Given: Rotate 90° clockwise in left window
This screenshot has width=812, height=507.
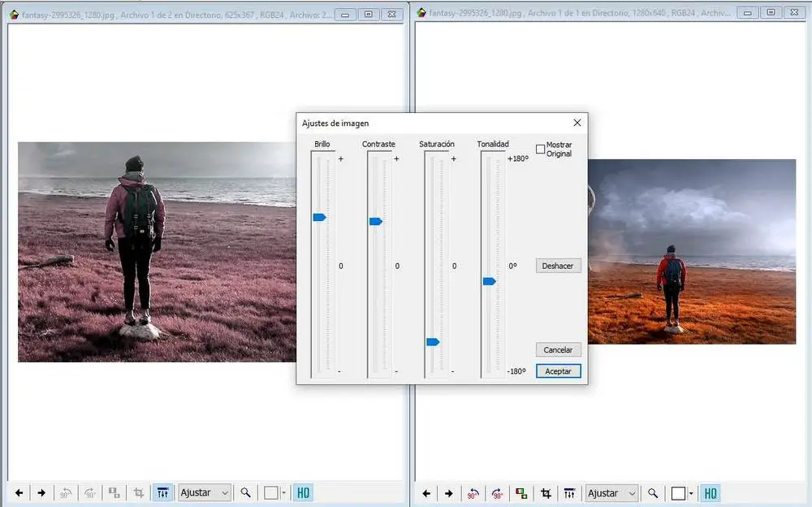Looking at the screenshot, I should pos(89,492).
